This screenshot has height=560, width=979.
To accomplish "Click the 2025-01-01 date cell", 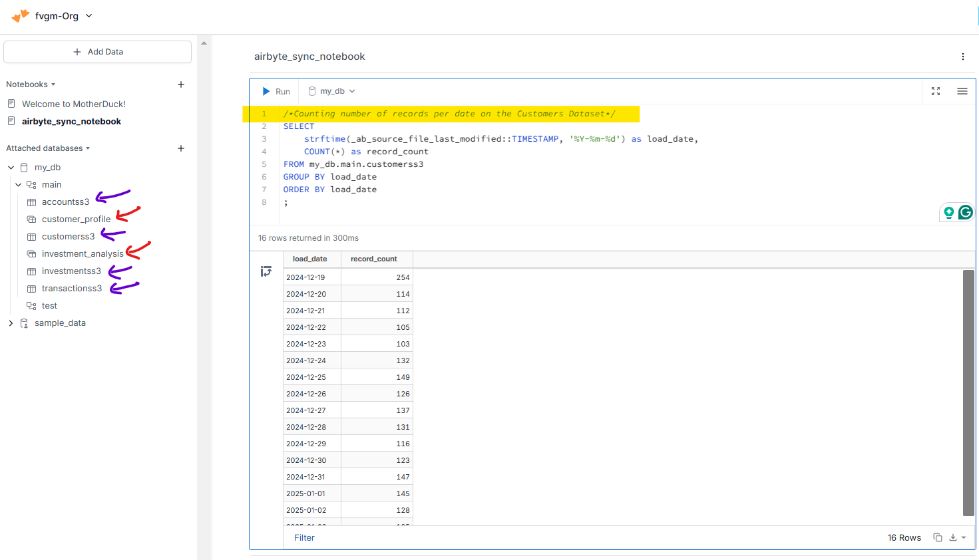I will [x=312, y=493].
